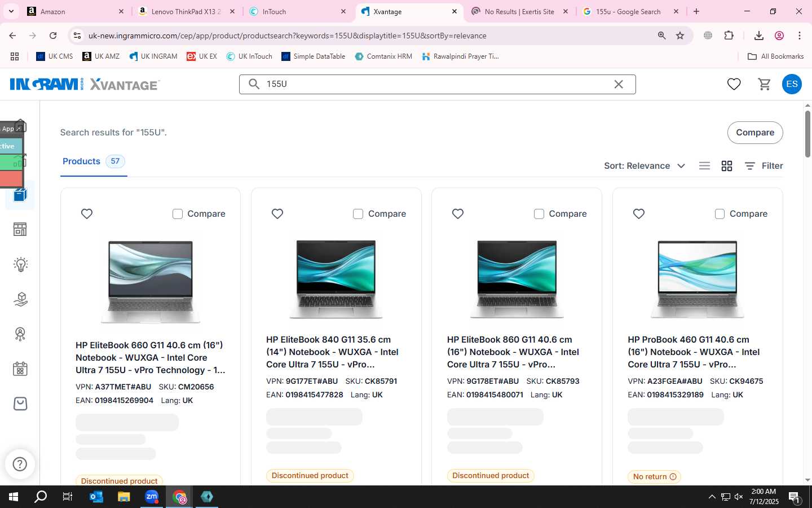This screenshot has height=508, width=812.
Task: Open Chrome downloads icon
Action: click(x=759, y=36)
